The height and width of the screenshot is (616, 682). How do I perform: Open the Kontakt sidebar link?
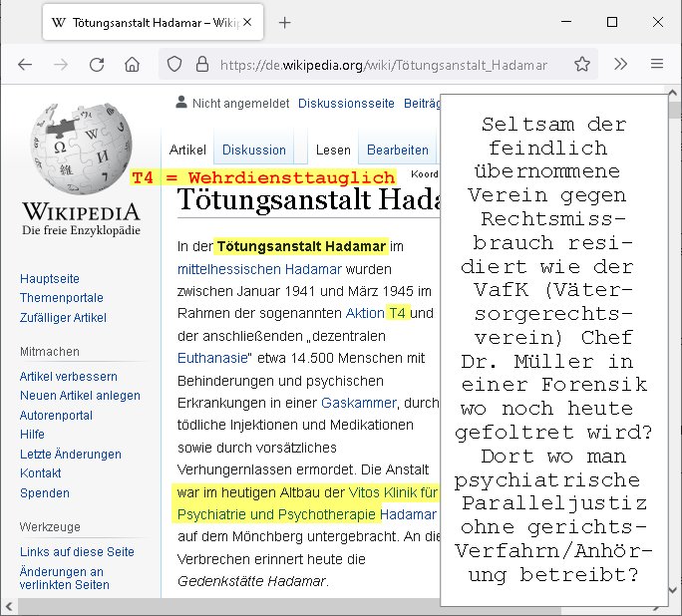(x=41, y=473)
